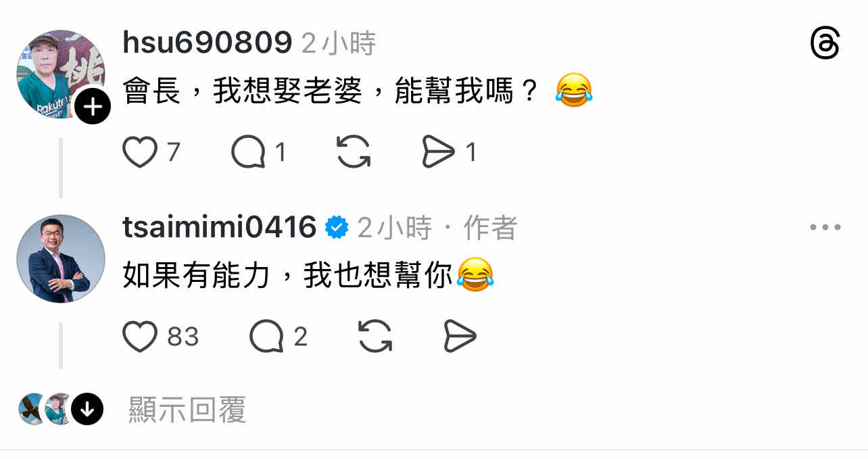Screen dimensions: 868x459
Task: Open tsaimimi0416's profile via username
Action: [220, 228]
